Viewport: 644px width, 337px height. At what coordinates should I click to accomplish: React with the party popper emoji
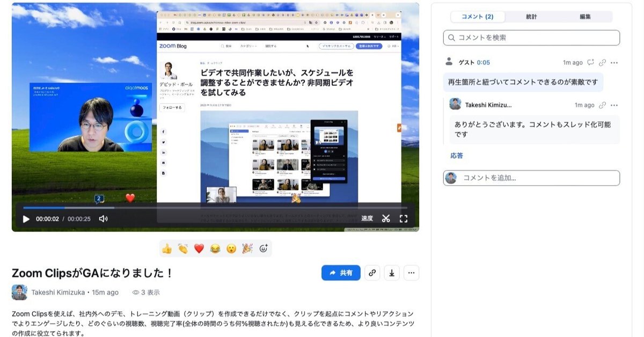(x=247, y=248)
